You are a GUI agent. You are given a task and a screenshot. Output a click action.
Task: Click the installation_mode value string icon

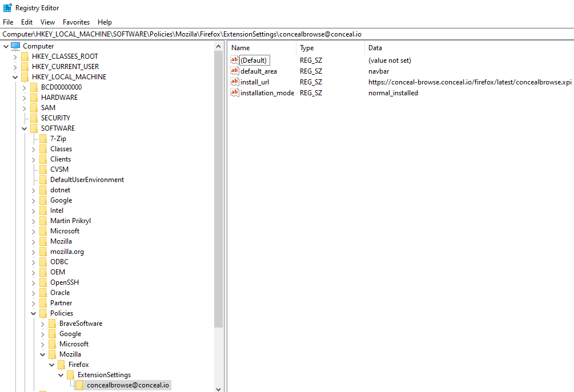[x=235, y=93]
